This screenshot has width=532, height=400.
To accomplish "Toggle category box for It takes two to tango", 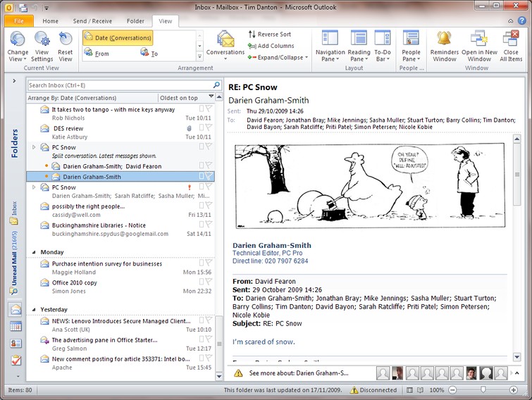I will (x=202, y=108).
